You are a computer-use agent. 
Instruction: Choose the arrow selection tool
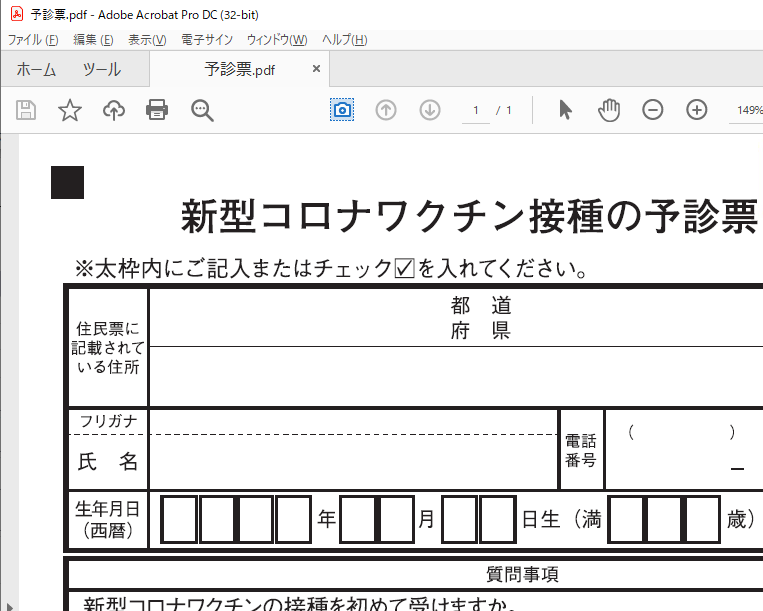(x=565, y=110)
